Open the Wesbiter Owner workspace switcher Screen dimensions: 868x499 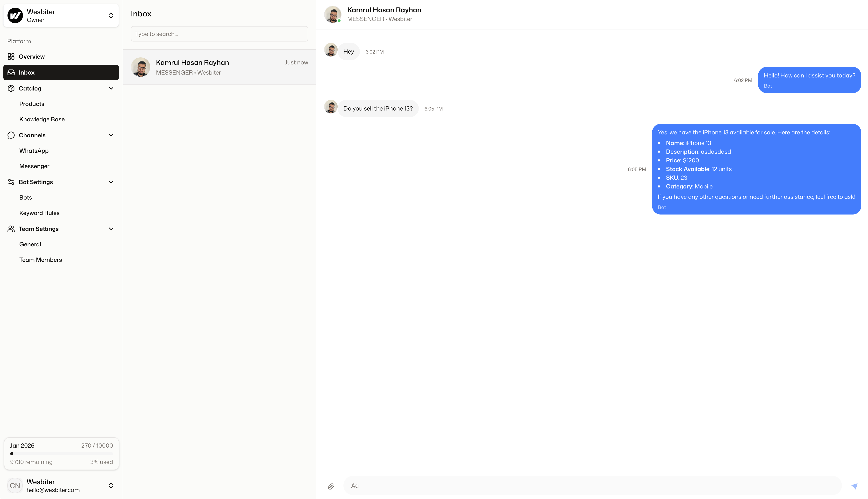pyautogui.click(x=110, y=15)
